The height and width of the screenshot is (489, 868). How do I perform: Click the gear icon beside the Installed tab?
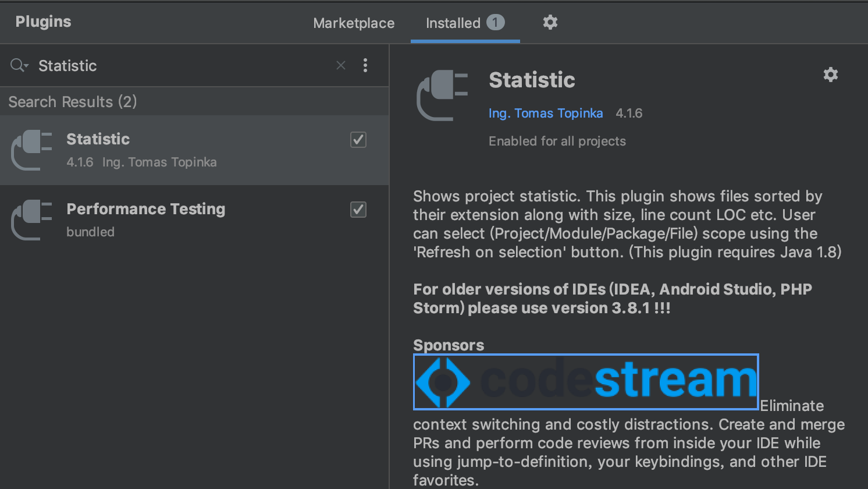click(x=550, y=23)
